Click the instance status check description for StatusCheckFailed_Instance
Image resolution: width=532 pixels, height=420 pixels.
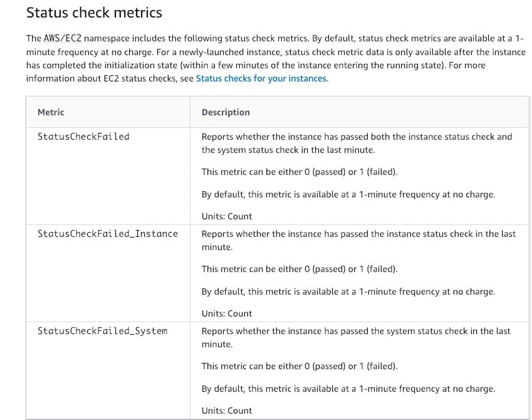click(x=358, y=240)
